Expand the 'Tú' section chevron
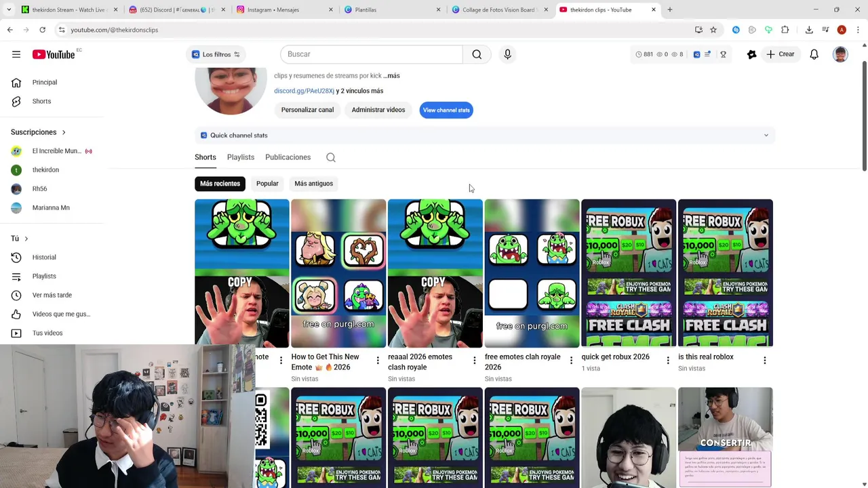The width and height of the screenshot is (868, 488). [x=26, y=239]
